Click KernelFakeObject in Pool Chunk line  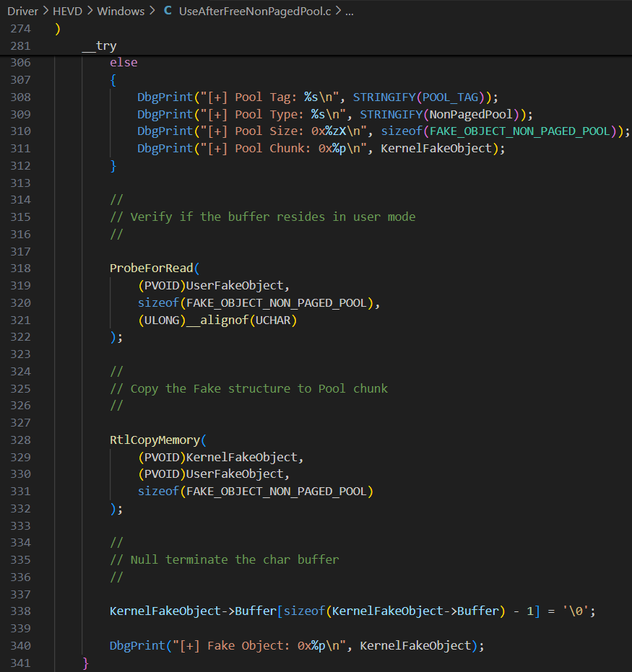tap(436, 148)
